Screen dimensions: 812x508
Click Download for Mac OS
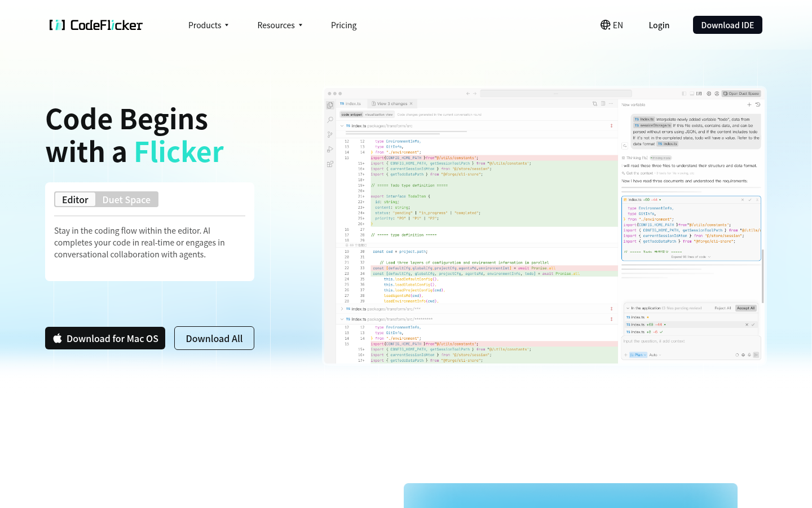(x=105, y=338)
